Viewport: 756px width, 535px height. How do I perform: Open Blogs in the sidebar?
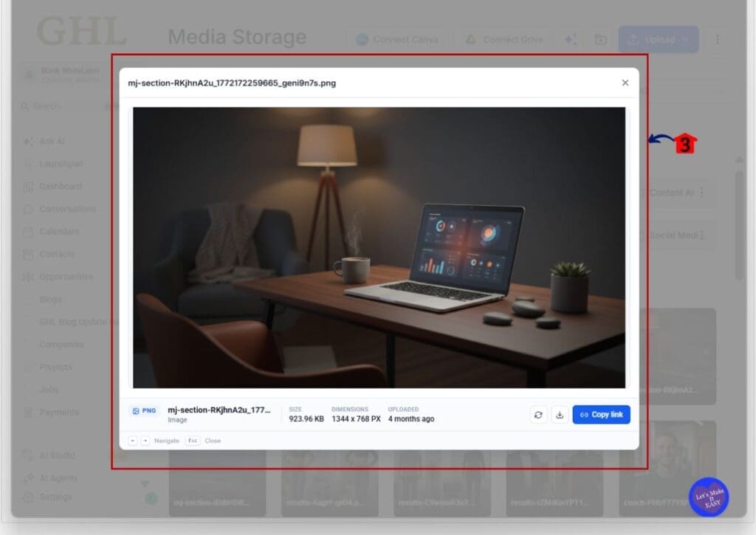[51, 300]
